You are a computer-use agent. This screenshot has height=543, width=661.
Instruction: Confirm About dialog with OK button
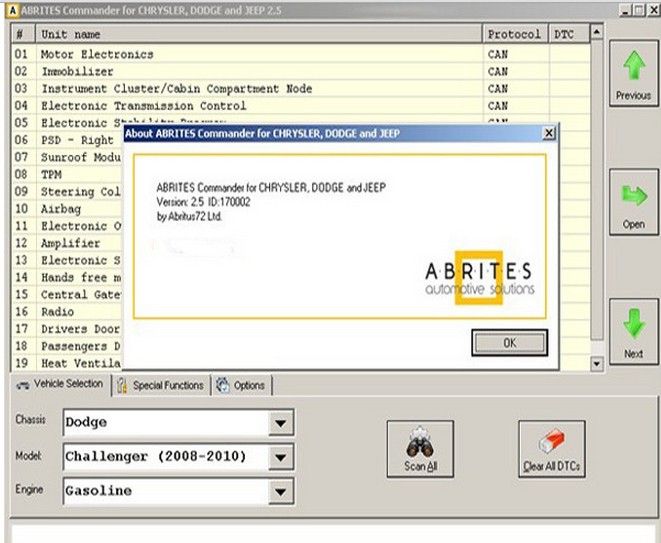tap(510, 343)
